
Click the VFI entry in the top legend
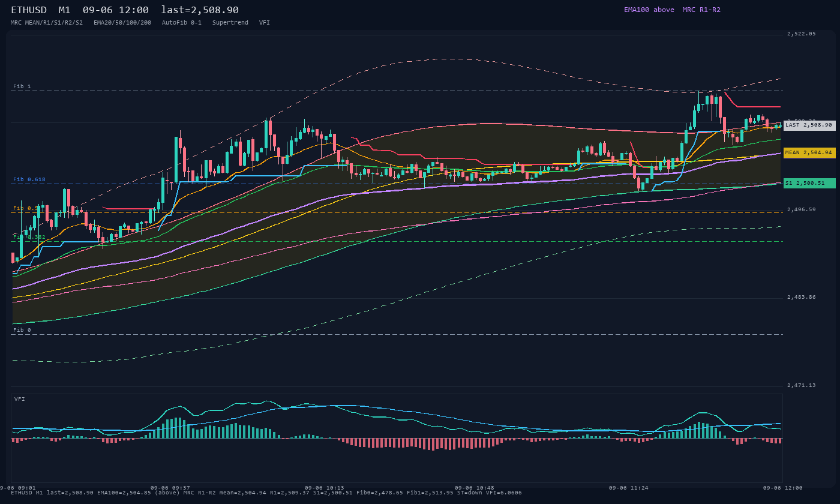pos(265,22)
